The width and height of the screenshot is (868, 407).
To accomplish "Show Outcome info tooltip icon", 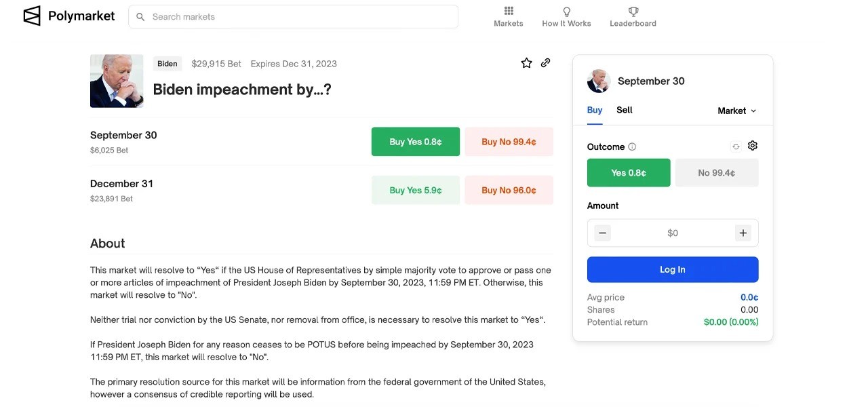I will 632,147.
